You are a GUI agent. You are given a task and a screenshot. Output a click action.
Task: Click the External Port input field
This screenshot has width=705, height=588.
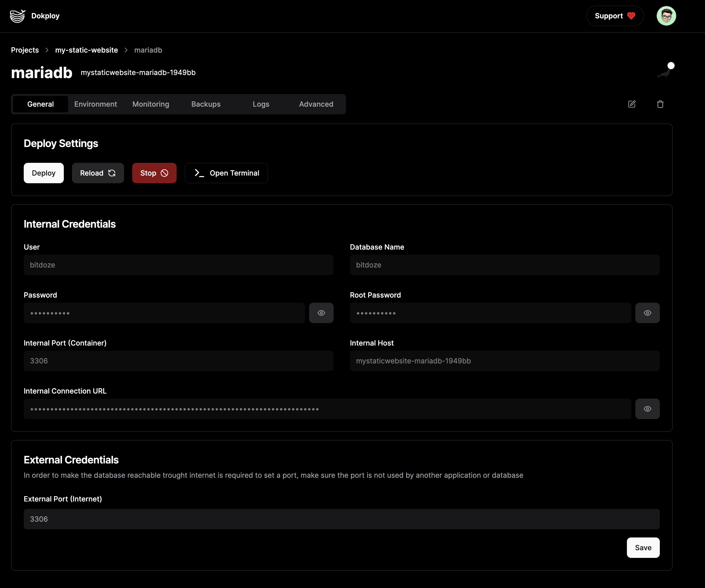coord(341,519)
